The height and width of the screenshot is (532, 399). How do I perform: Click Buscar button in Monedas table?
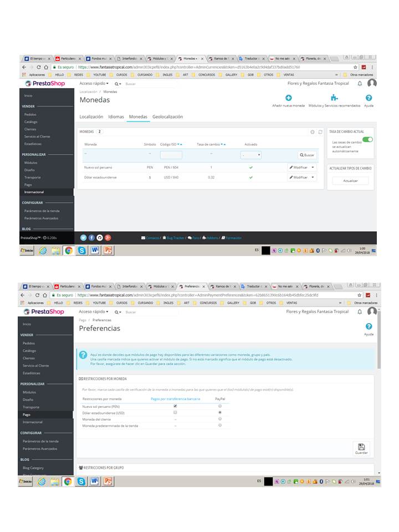point(307,155)
